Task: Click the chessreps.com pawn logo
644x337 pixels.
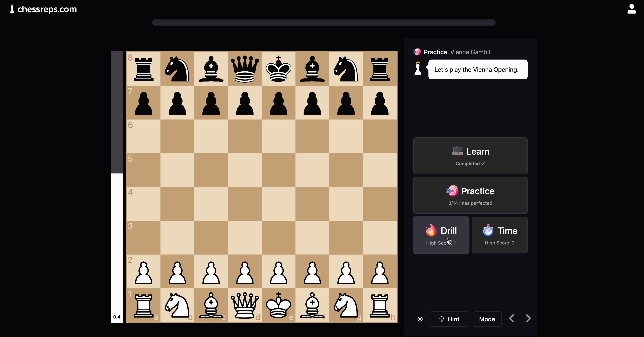Action: [12, 9]
